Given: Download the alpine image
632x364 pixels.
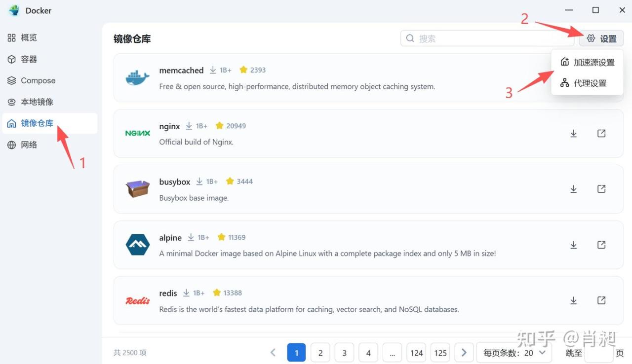Looking at the screenshot, I should point(573,245).
